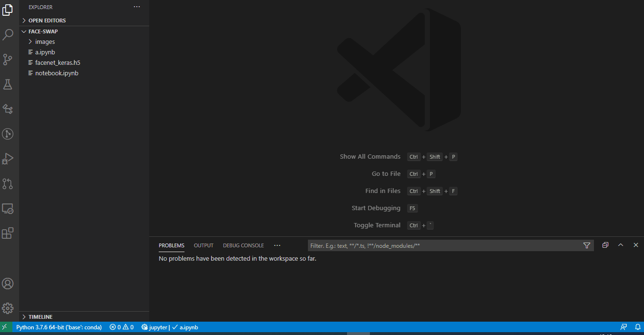Switch to the Output tab
Image resolution: width=644 pixels, height=335 pixels.
[204, 245]
